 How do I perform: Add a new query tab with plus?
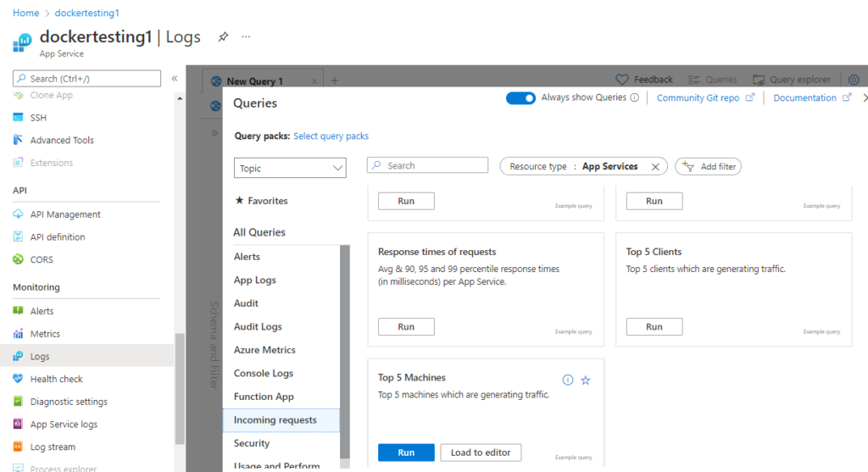[x=335, y=81]
